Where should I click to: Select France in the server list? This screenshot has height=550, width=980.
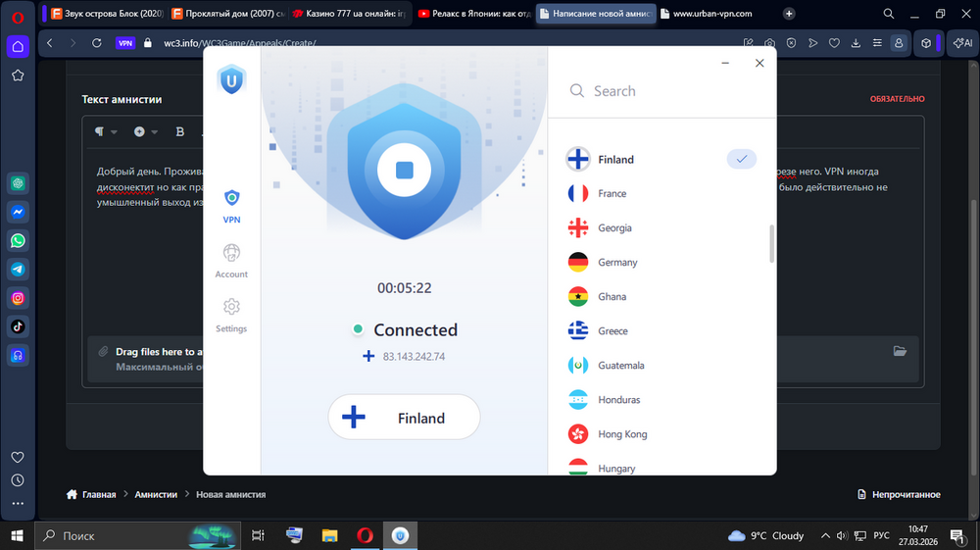pyautogui.click(x=661, y=194)
